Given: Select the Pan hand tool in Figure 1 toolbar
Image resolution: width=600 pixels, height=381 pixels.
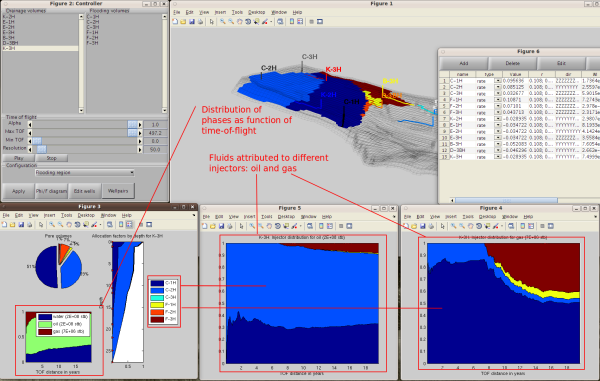Looking at the screenshot, I should pos(240,22).
